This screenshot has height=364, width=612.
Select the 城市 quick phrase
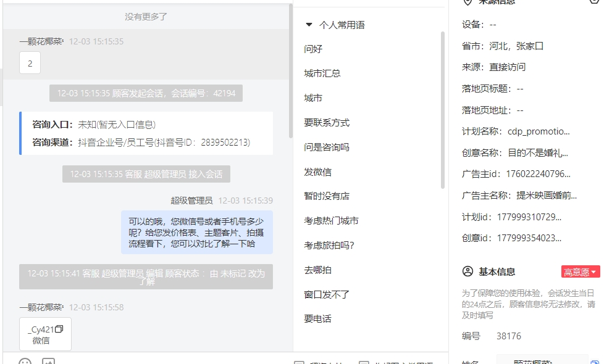click(313, 98)
